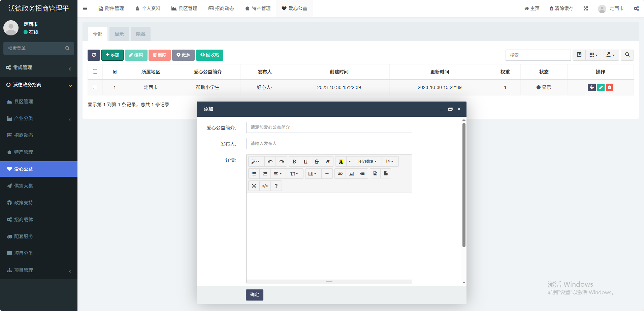
Task: Open the font size 14 dropdown
Action: click(x=389, y=162)
